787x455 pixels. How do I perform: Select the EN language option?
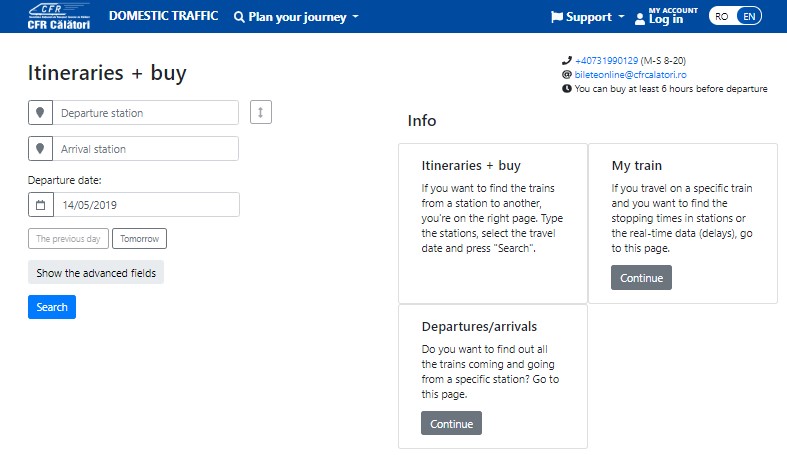coord(749,17)
